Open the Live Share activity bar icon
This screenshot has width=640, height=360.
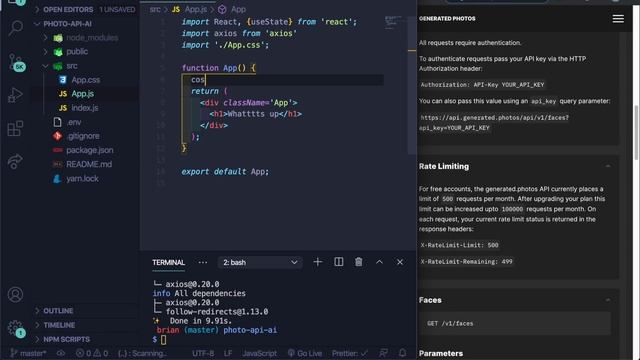16,161
